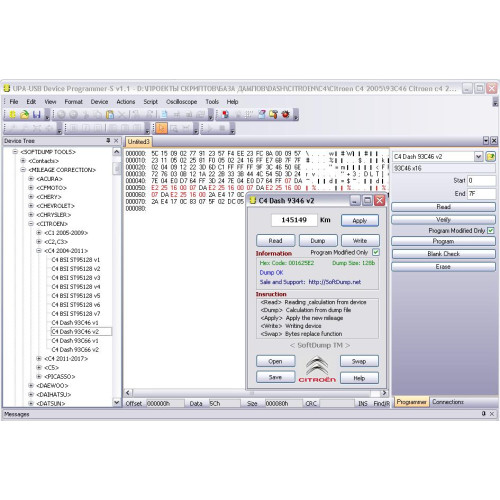Open the C4 Dash 93C46 v2 device dropdown
500x500 pixels.
click(478, 156)
